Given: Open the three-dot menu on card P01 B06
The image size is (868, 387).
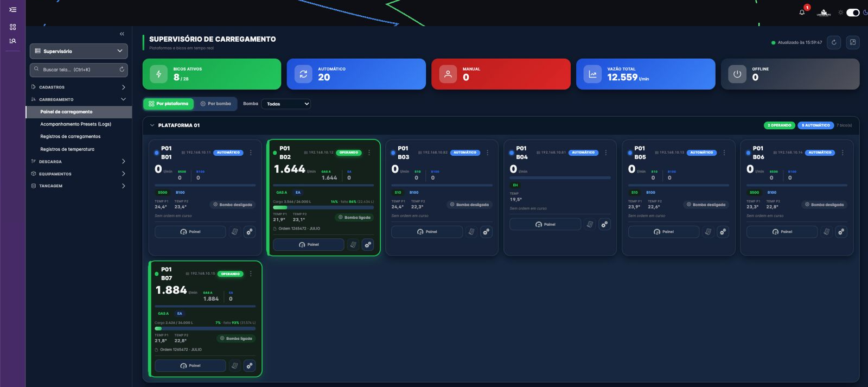Looking at the screenshot, I should [842, 153].
